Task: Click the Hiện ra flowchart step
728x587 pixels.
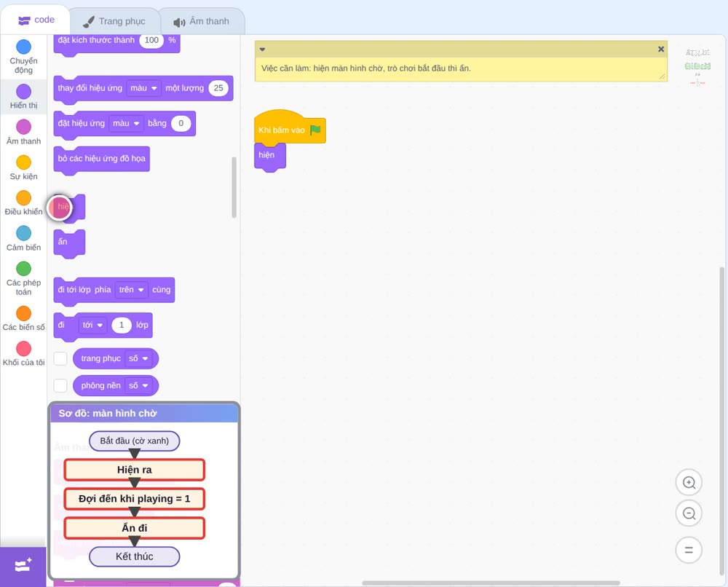Action: pos(134,470)
